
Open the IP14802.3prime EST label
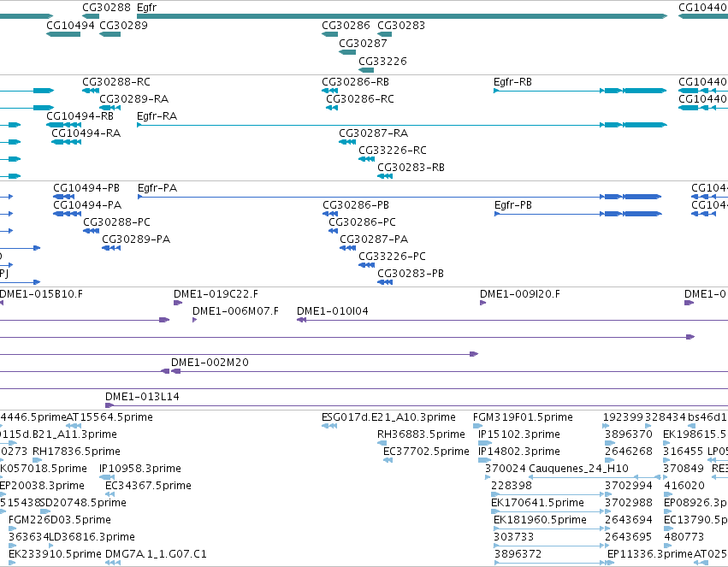tap(519, 452)
